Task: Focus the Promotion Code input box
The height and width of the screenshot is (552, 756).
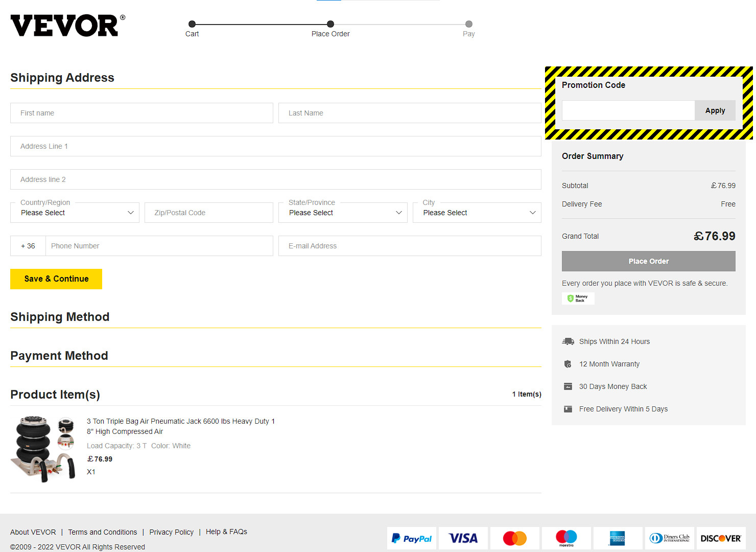Action: [x=628, y=110]
